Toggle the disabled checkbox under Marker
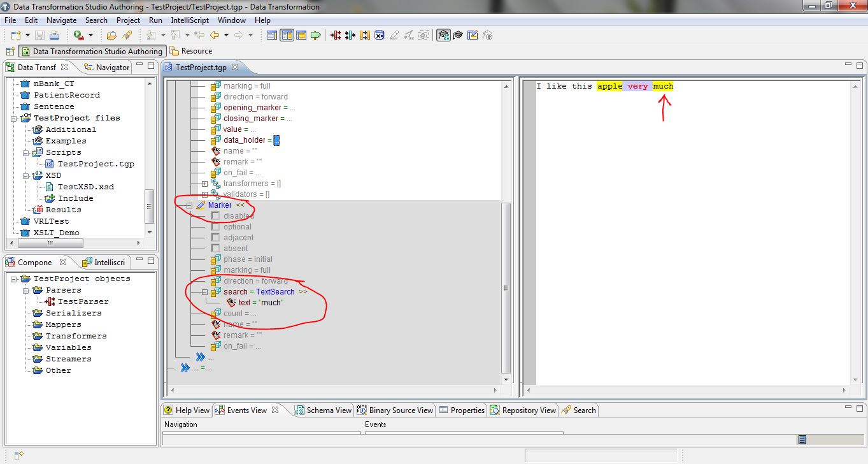This screenshot has height=464, width=868. (x=215, y=216)
